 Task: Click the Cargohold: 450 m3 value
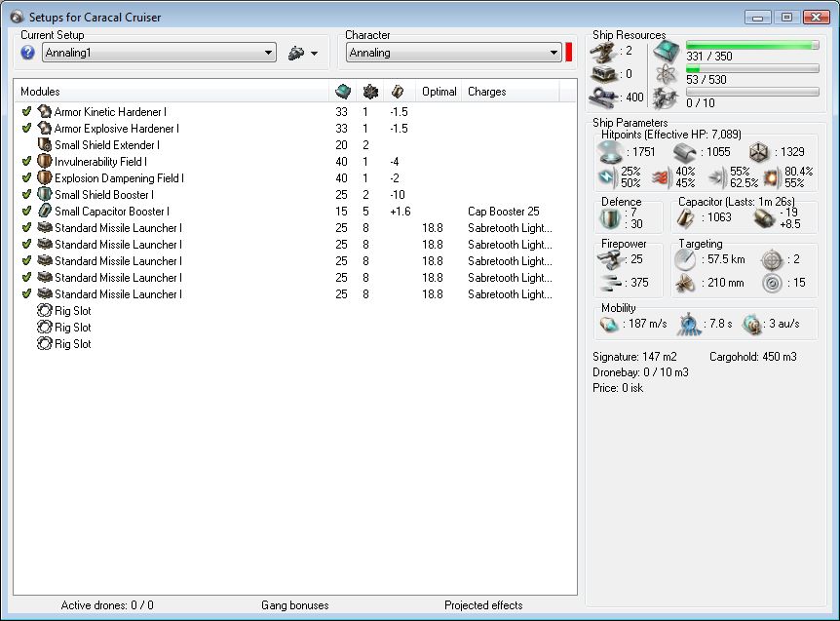[752, 357]
